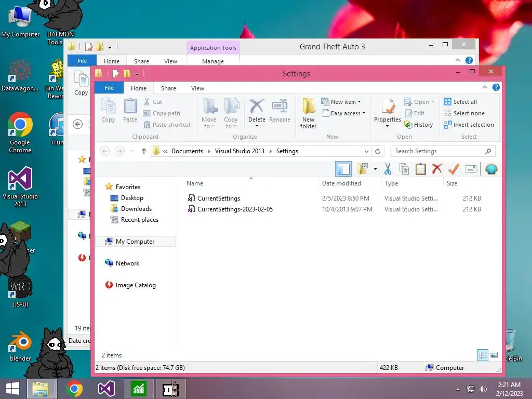Sort files by Type column header
Image resolution: width=532 pixels, height=399 pixels.
pos(412,183)
